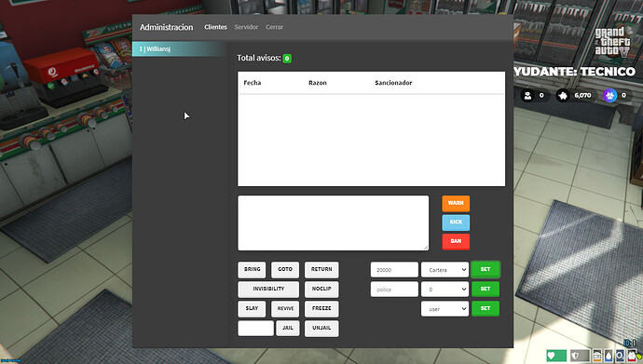
Task: Click the money amount field showing 20000
Action: coord(394,270)
